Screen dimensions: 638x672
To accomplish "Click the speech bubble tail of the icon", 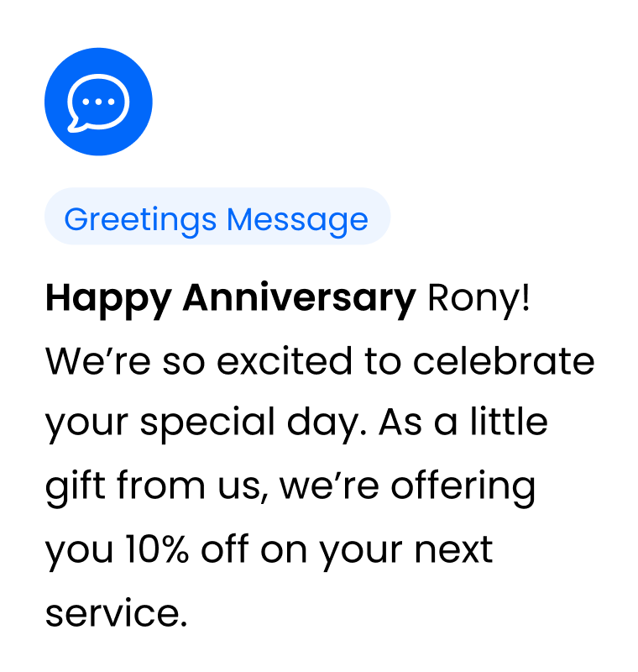I will pyautogui.click(x=77, y=125).
